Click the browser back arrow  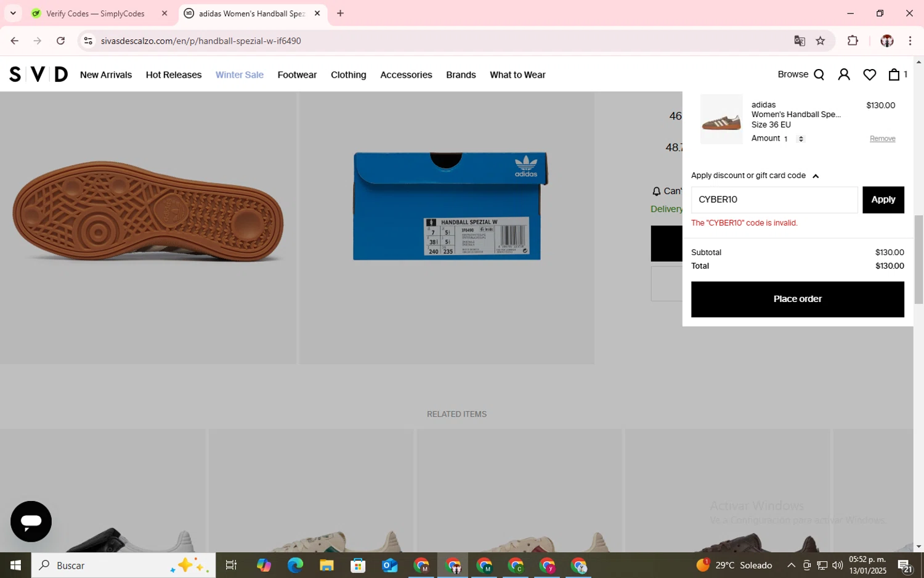tap(14, 41)
